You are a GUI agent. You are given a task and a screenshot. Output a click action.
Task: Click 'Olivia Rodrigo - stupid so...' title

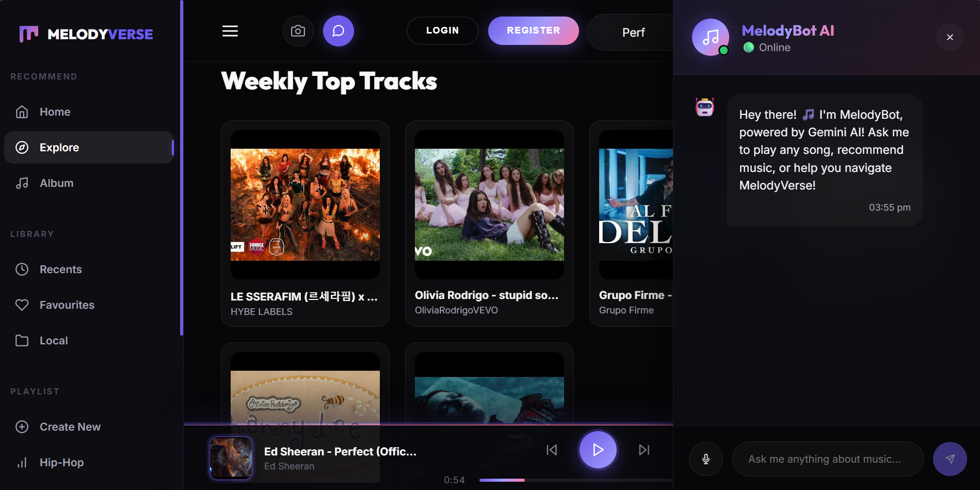point(487,295)
